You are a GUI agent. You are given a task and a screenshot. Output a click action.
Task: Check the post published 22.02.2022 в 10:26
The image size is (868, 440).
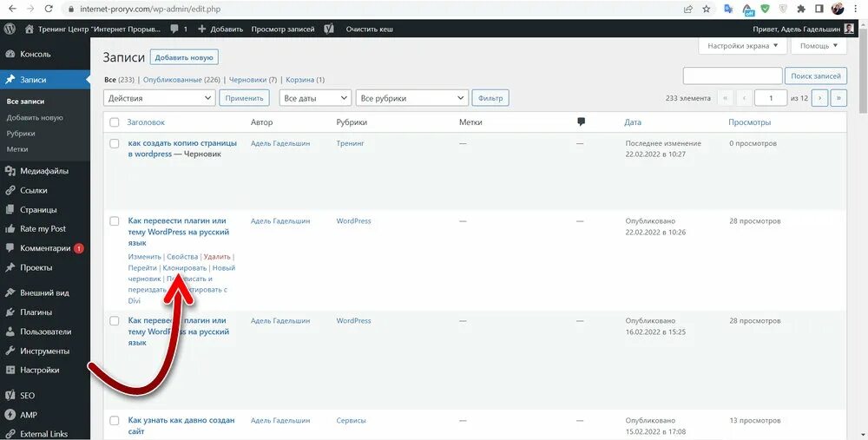[x=114, y=220]
